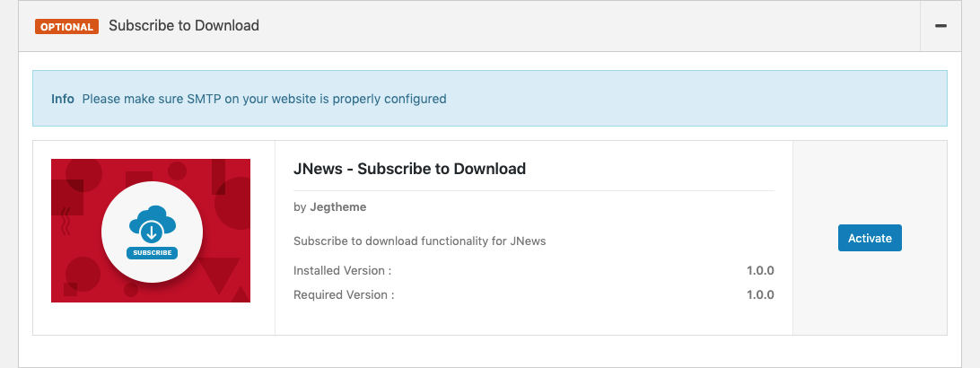The height and width of the screenshot is (368, 980).
Task: Click the Installed Version label
Action: [342, 270]
